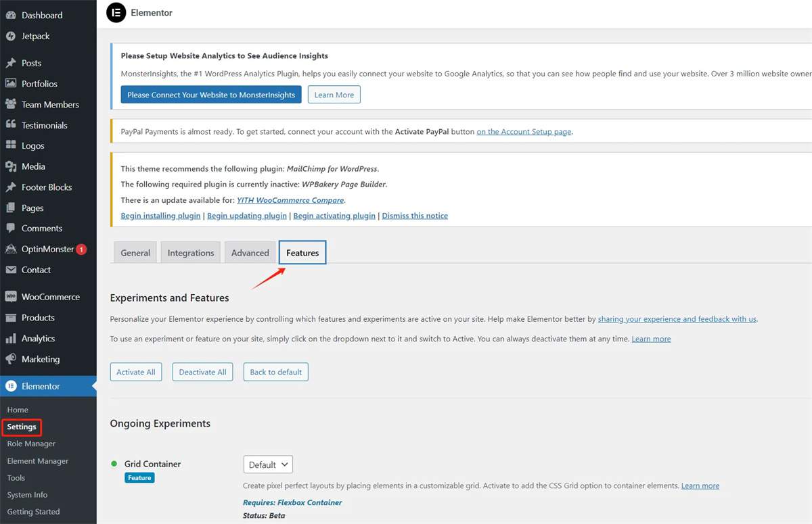Click the Elementor sidebar menu icon
Image resolution: width=812 pixels, height=524 pixels.
click(11, 386)
